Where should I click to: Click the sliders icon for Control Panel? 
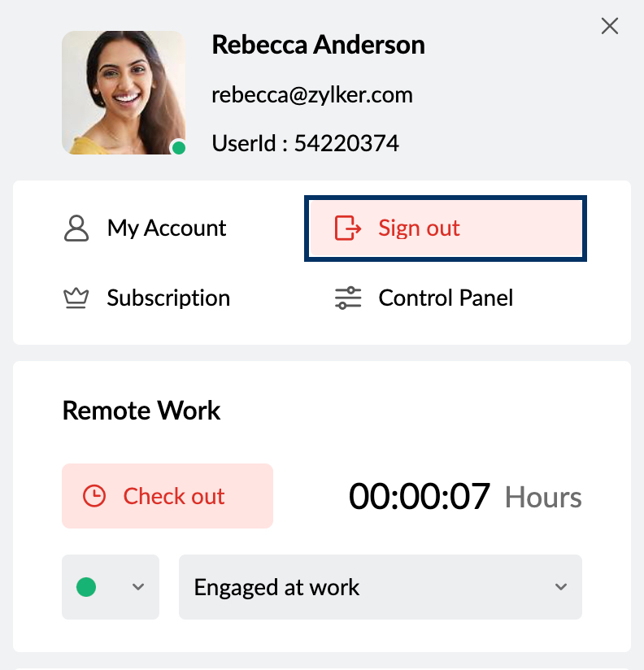pos(348,298)
